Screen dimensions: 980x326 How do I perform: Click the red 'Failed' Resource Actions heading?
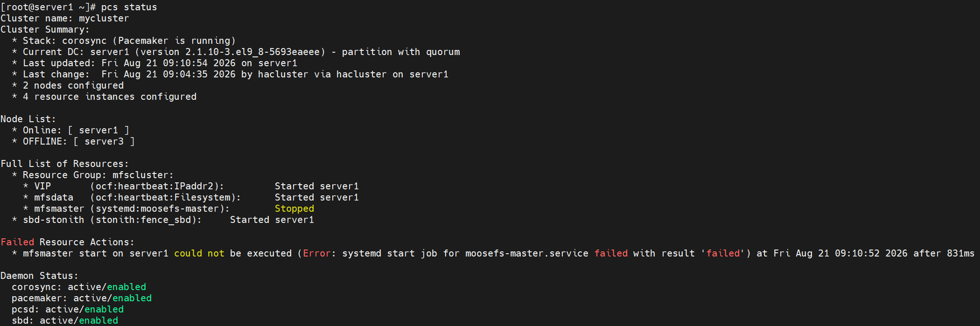pos(17,243)
